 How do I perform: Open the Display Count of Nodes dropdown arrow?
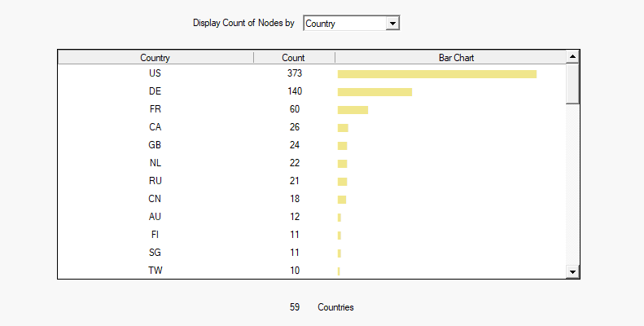392,24
